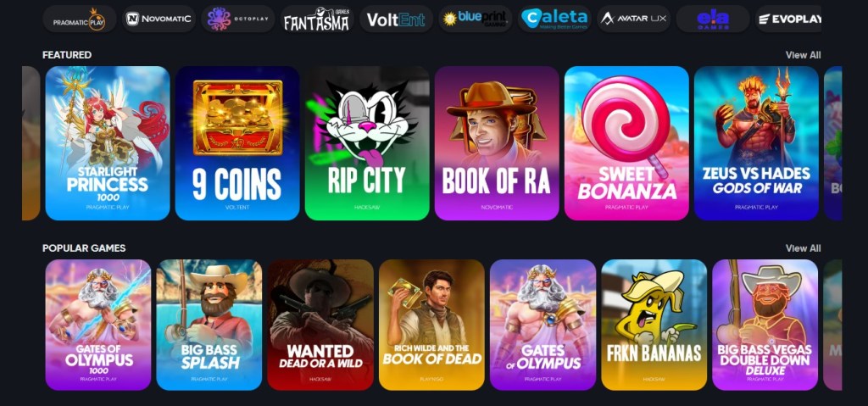Viewport: 868px width, 406px height.
Task: Open the Evoplay provider logo
Action: click(788, 19)
